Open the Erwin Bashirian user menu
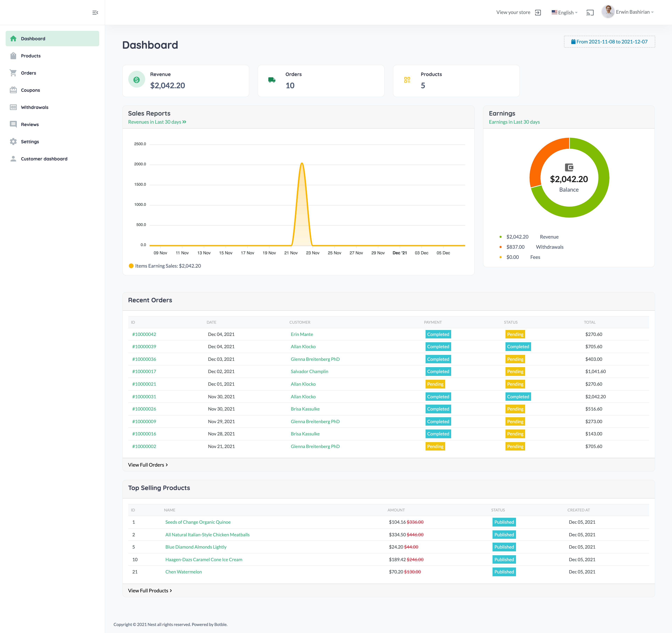The image size is (672, 633). pos(628,12)
